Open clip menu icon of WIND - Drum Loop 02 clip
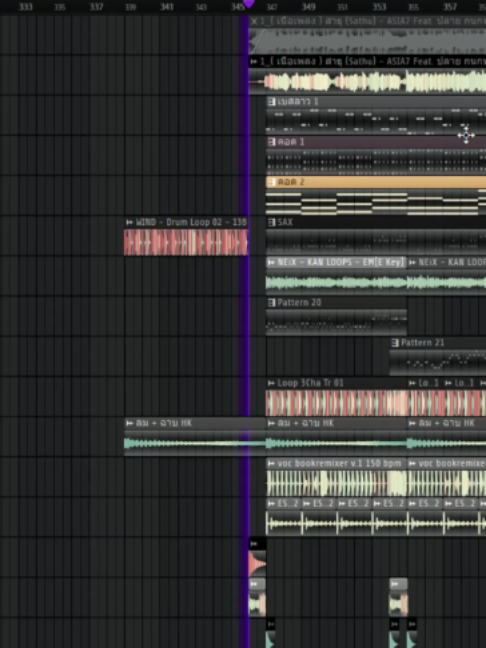Screen dimensions: 486x648 tap(129, 222)
